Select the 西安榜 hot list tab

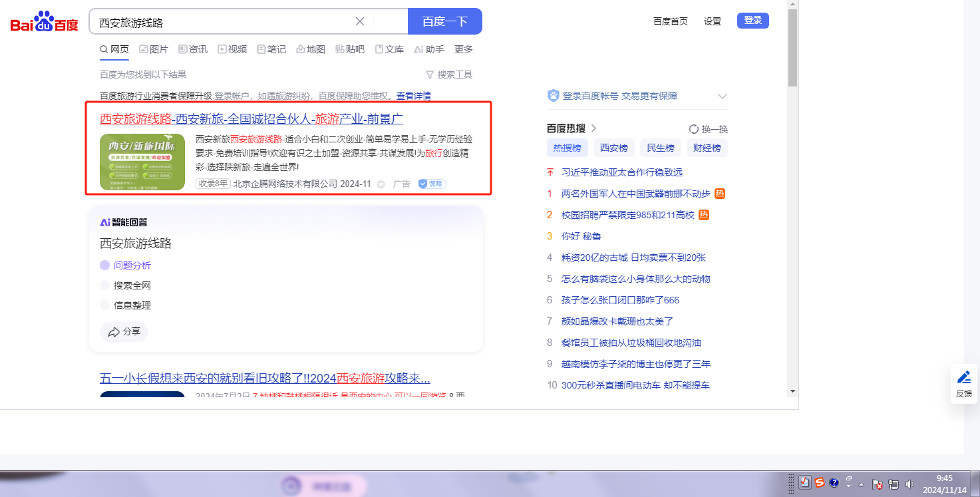click(x=614, y=148)
